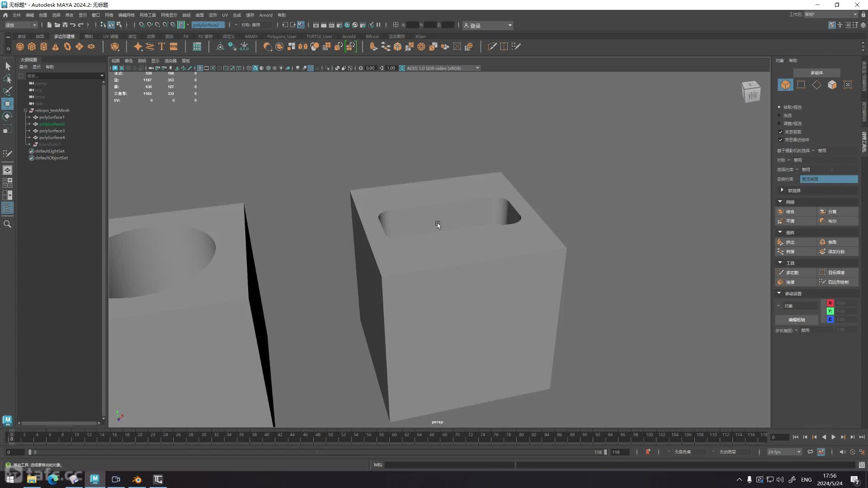Toggle the Y axis move lock
Viewport: 868px width, 488px height.
[830, 311]
